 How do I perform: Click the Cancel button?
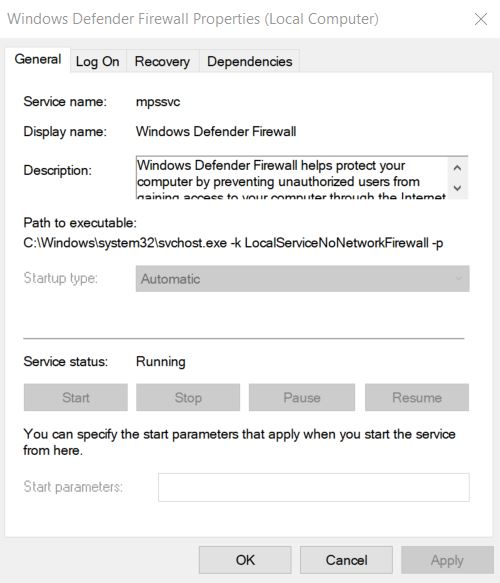[346, 560]
